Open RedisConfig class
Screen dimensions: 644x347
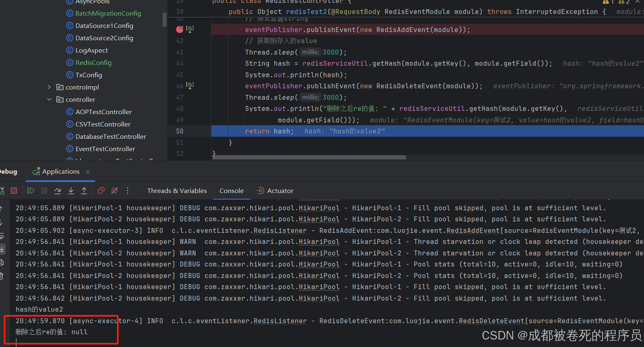point(93,62)
